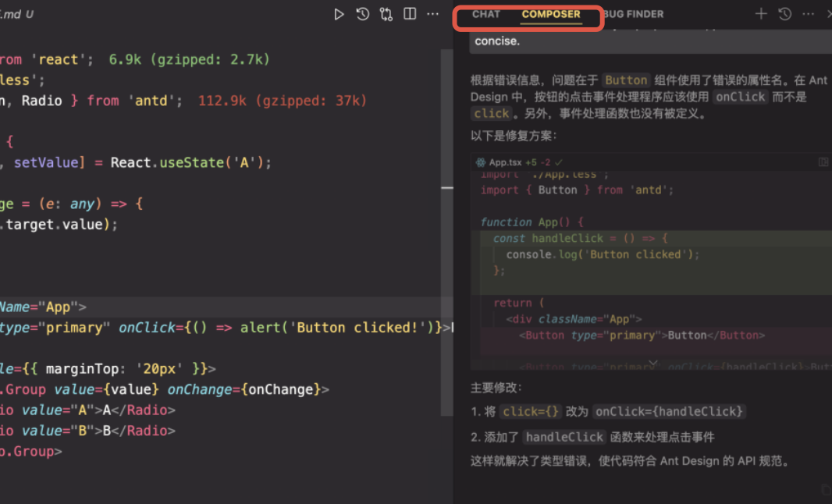Viewport: 832px width, 504px height.
Task: Click removed Button type="primary" line in code block
Action: tap(642, 335)
